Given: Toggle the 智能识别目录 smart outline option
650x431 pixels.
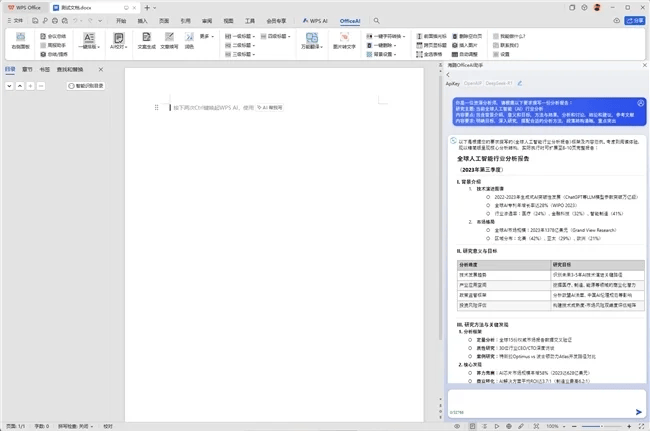Looking at the screenshot, I should point(85,86).
